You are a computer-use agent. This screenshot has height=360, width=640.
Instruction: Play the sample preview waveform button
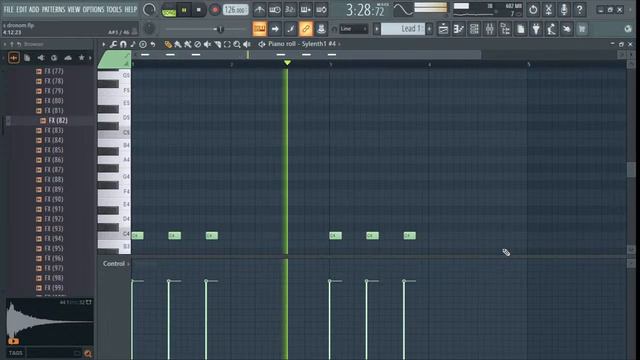[13, 341]
